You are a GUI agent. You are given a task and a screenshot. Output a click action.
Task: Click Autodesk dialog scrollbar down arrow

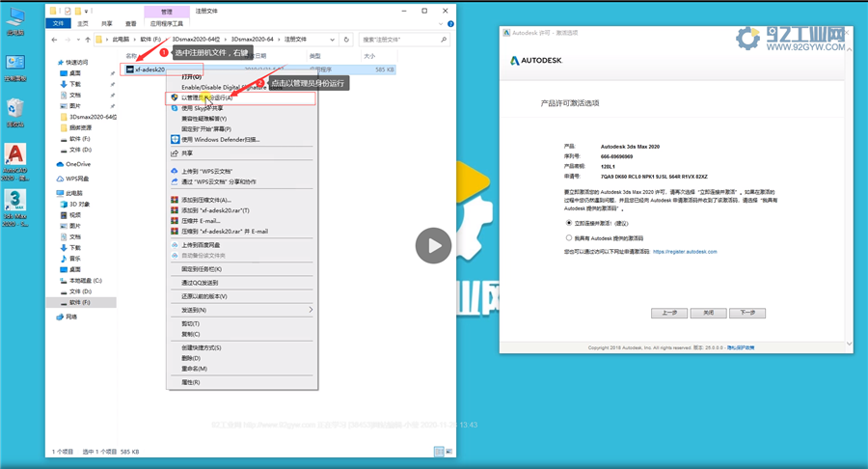pos(849,344)
